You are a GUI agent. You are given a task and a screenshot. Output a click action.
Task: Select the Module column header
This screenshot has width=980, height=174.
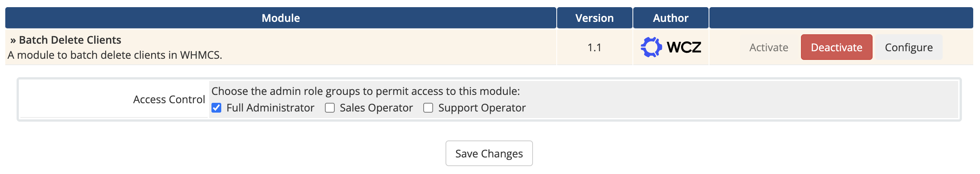(281, 18)
